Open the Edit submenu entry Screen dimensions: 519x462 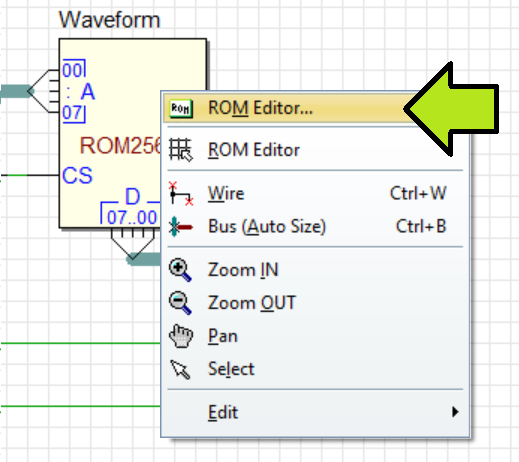(x=315, y=412)
